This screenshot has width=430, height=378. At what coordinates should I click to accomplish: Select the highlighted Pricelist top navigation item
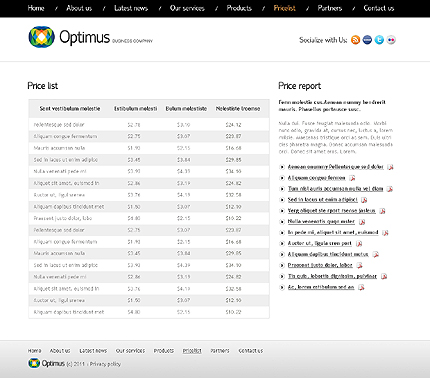(x=284, y=8)
